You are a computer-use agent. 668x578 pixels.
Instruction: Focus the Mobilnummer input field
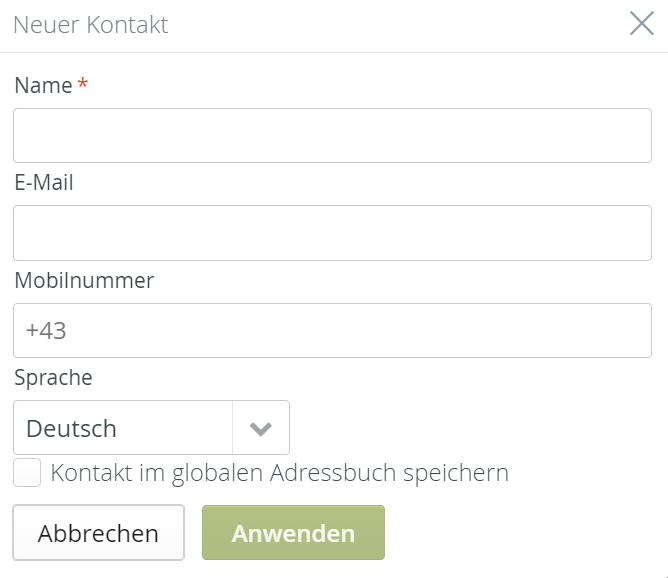point(332,331)
